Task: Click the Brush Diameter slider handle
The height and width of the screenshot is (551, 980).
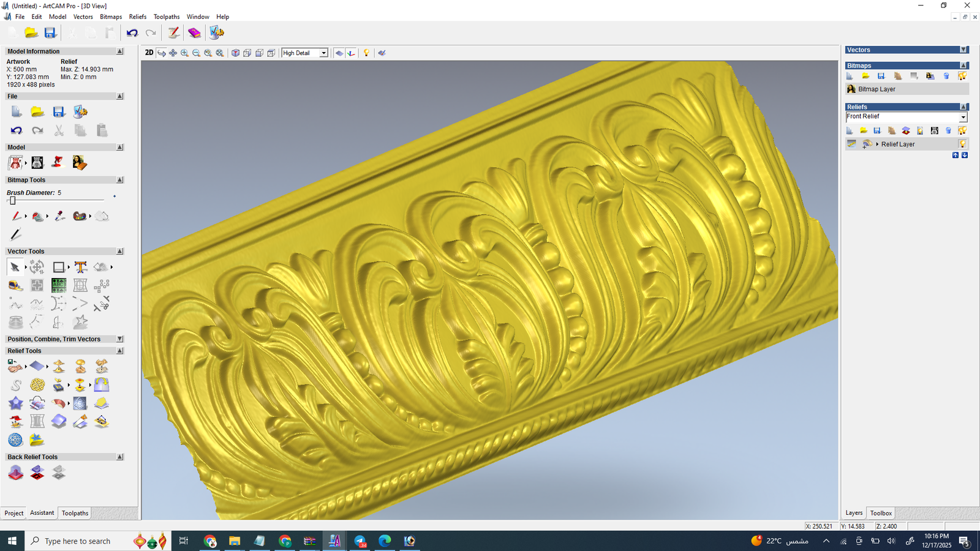Action: [12, 200]
